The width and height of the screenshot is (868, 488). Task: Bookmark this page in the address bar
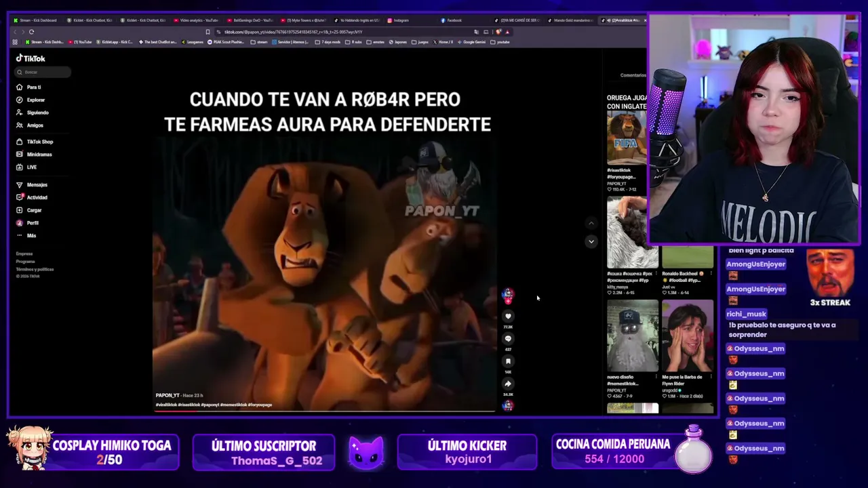pos(208,32)
